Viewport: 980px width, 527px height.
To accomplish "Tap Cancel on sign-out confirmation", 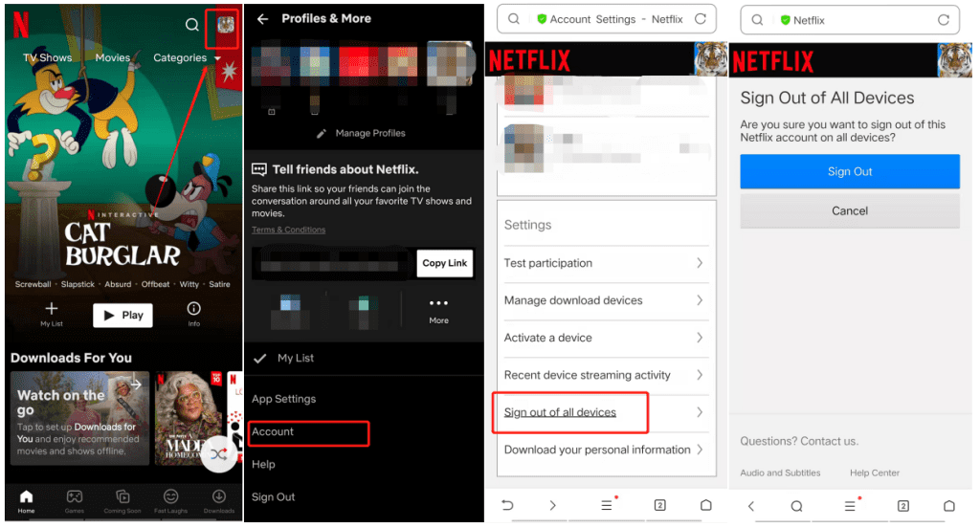I will click(850, 211).
